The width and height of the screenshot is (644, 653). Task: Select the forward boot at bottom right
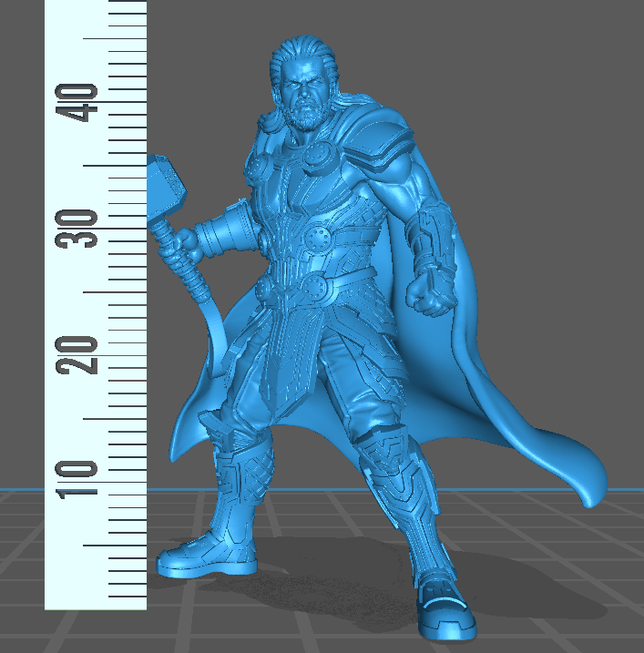pyautogui.click(x=446, y=613)
